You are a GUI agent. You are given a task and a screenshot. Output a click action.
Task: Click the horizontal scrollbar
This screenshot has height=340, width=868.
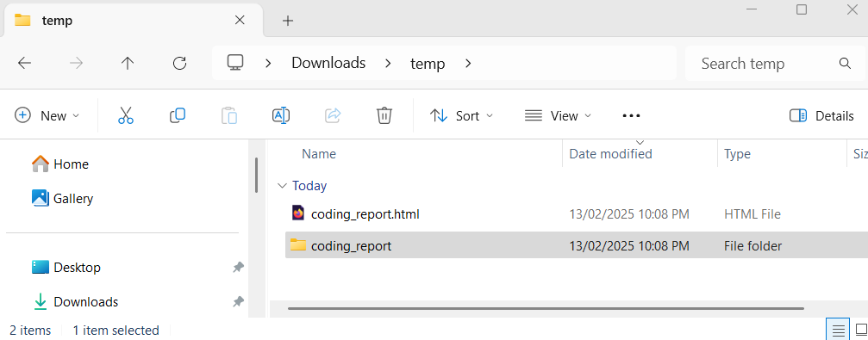tap(546, 308)
